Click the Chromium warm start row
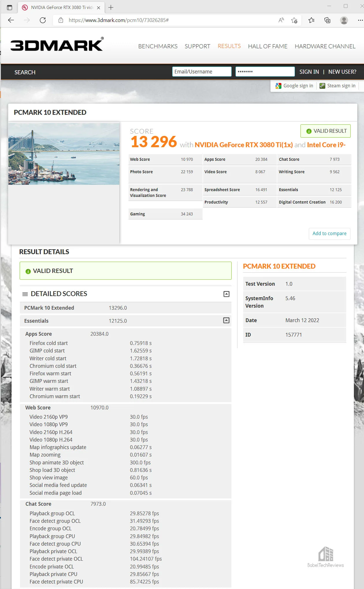This screenshot has width=364, height=589. pos(126,396)
